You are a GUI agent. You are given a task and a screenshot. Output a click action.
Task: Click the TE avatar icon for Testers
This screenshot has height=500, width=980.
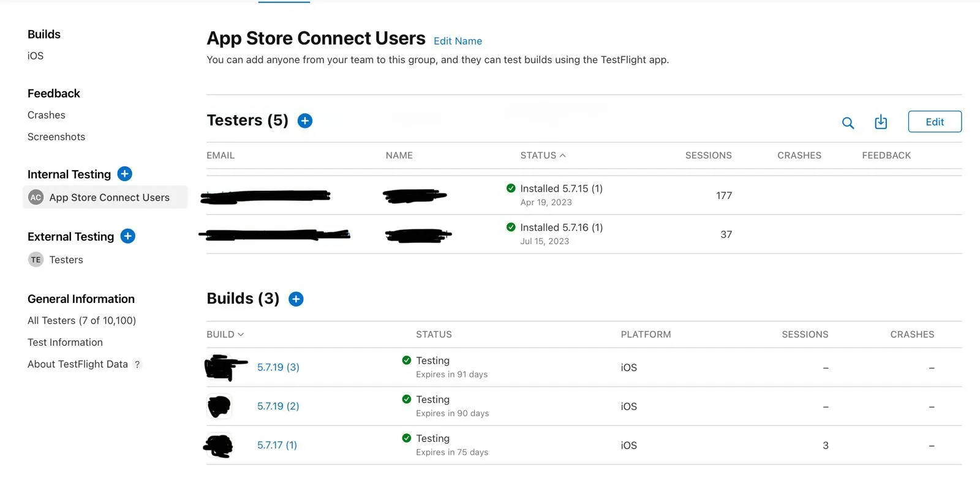coord(36,260)
